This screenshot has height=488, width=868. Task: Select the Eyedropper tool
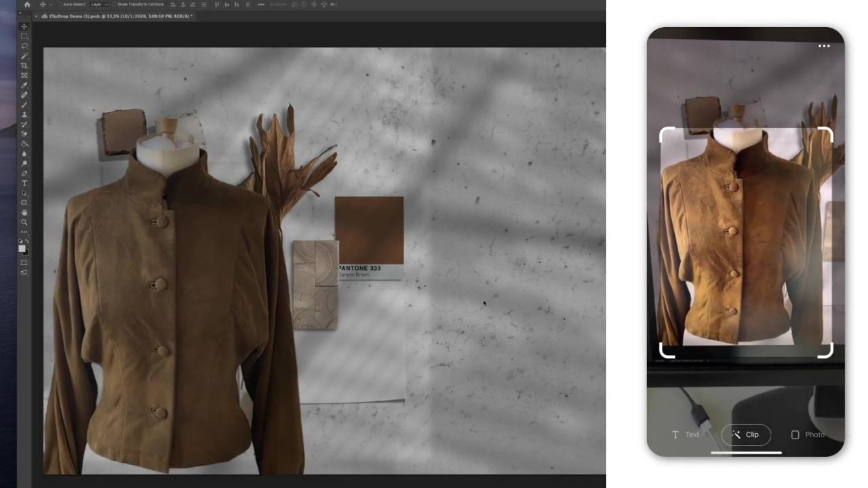(x=24, y=85)
